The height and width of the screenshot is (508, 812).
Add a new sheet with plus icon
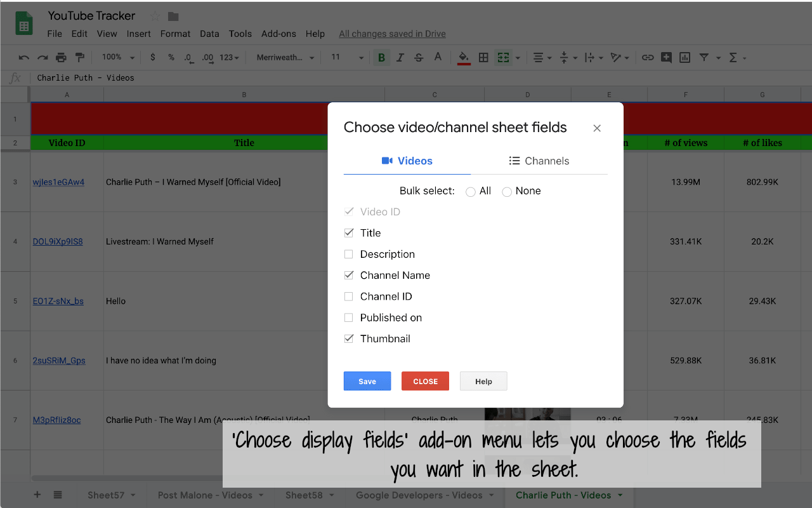point(37,495)
